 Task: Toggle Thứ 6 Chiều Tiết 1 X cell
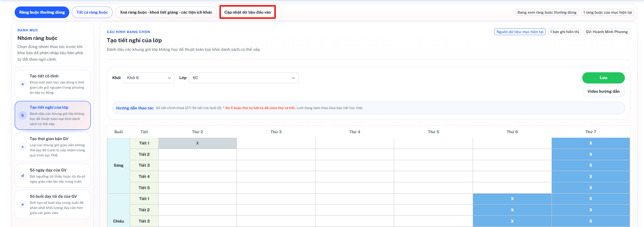512,199
